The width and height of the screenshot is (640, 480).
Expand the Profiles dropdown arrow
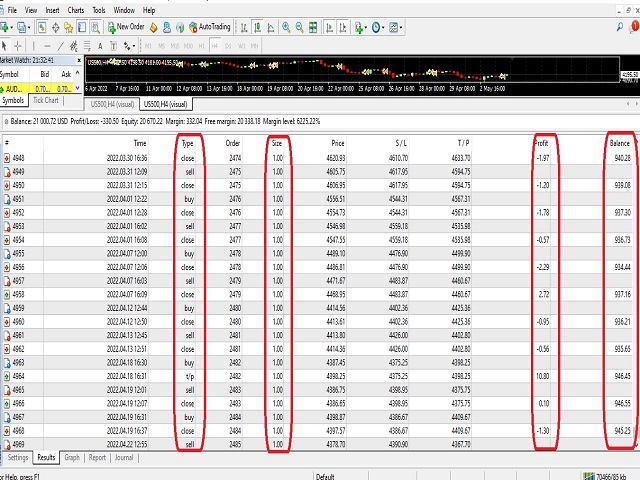click(29, 28)
